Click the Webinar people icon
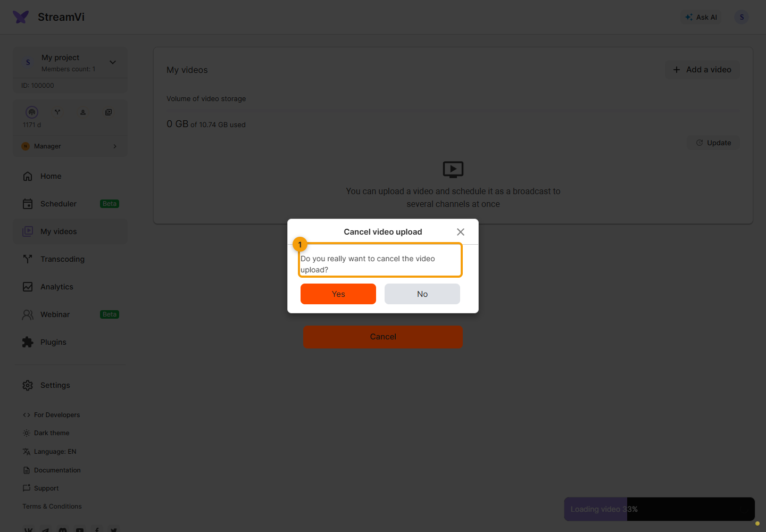The width and height of the screenshot is (766, 532). 28,314
